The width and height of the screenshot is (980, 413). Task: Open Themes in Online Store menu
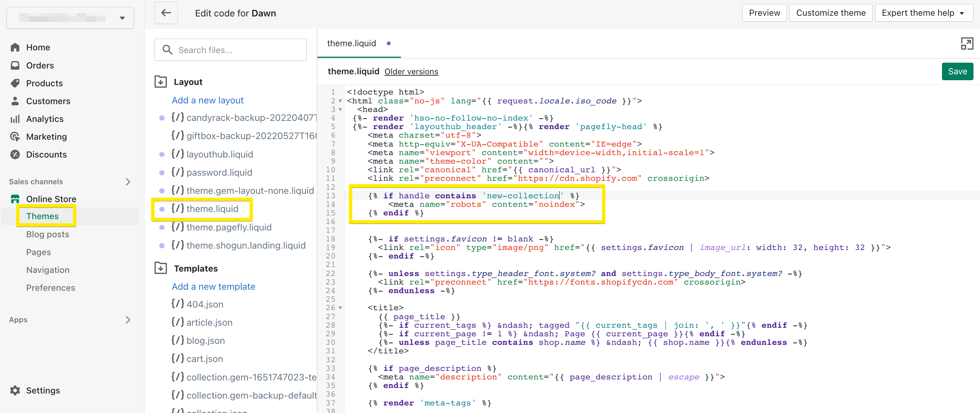[x=42, y=216]
